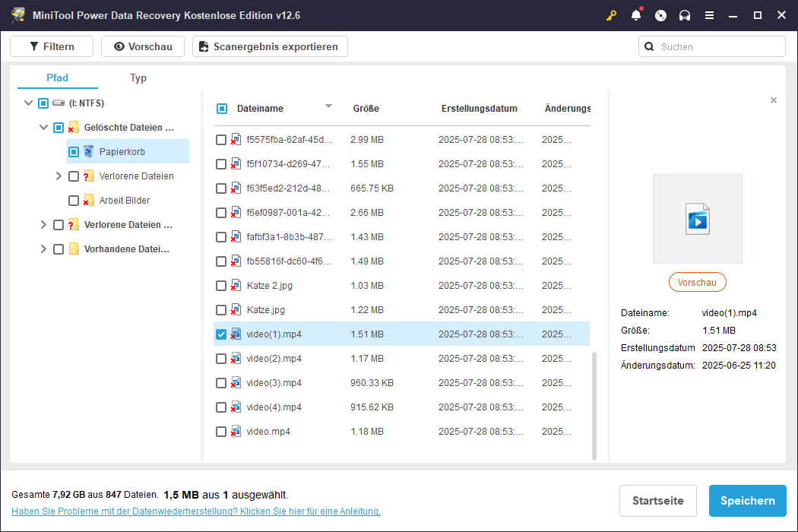Tick the Arbeit Bilder folder checkbox

pyautogui.click(x=74, y=201)
